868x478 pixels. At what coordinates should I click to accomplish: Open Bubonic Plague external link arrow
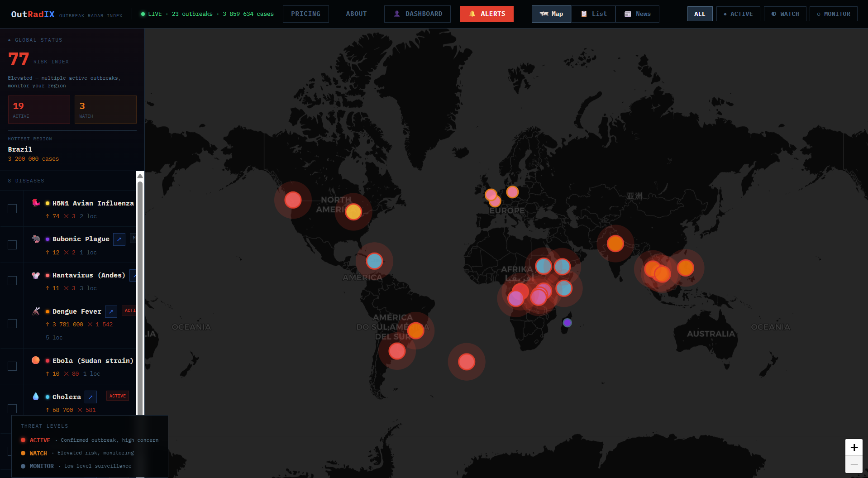(x=119, y=239)
